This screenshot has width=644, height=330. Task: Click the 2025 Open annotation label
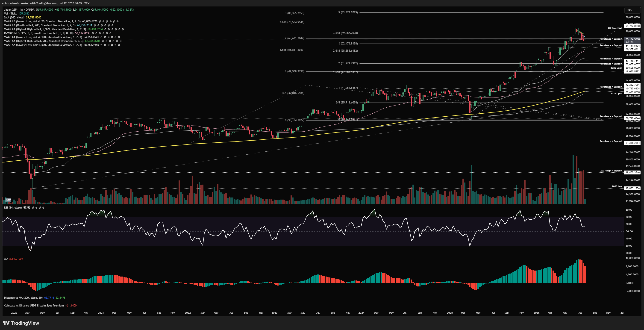pos(616,93)
